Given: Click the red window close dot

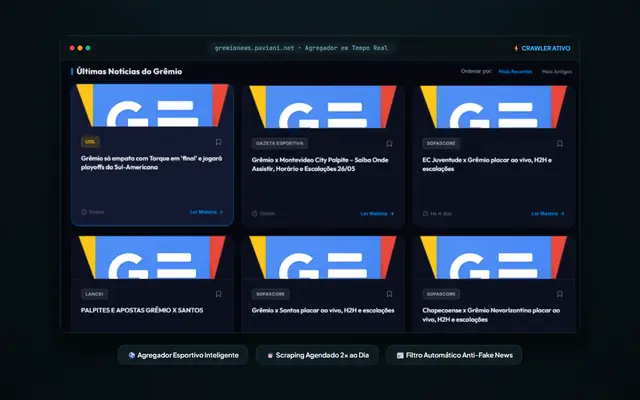Looking at the screenshot, I should [x=72, y=48].
